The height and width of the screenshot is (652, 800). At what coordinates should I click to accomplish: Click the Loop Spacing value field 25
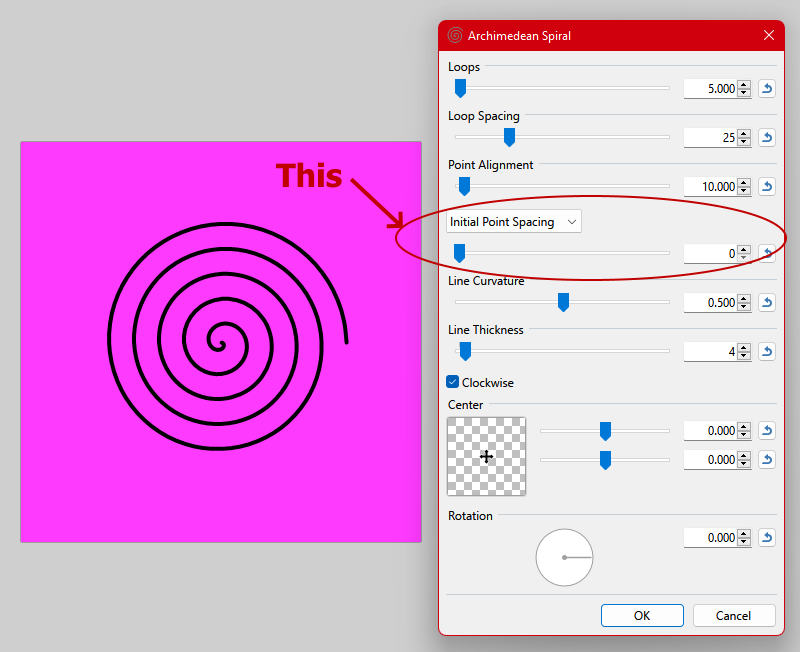pos(711,138)
